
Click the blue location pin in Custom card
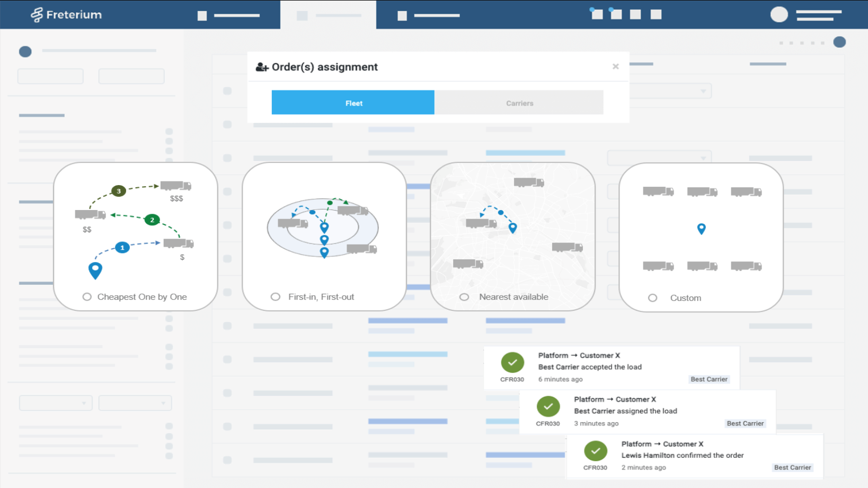(701, 229)
